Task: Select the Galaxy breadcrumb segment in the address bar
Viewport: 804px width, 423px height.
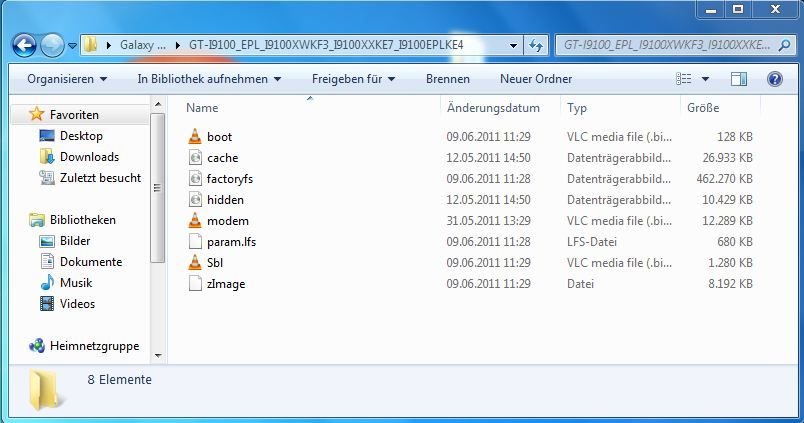Action: 143,45
